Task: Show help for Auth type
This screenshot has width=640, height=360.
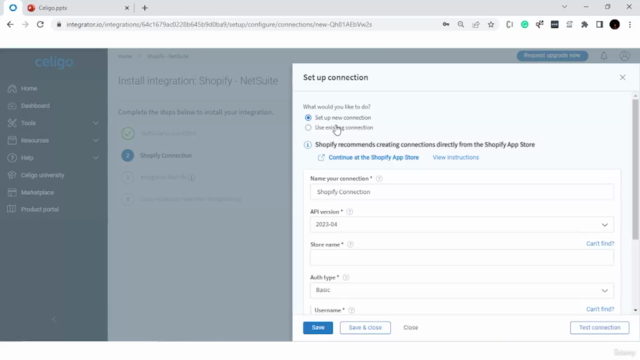Action: click(346, 278)
